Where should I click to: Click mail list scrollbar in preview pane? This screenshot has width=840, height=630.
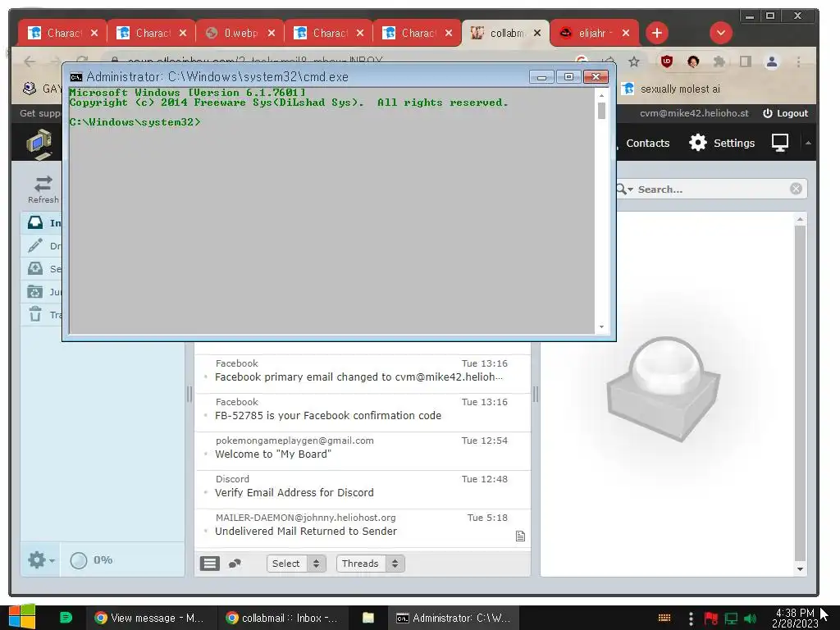pyautogui.click(x=800, y=391)
